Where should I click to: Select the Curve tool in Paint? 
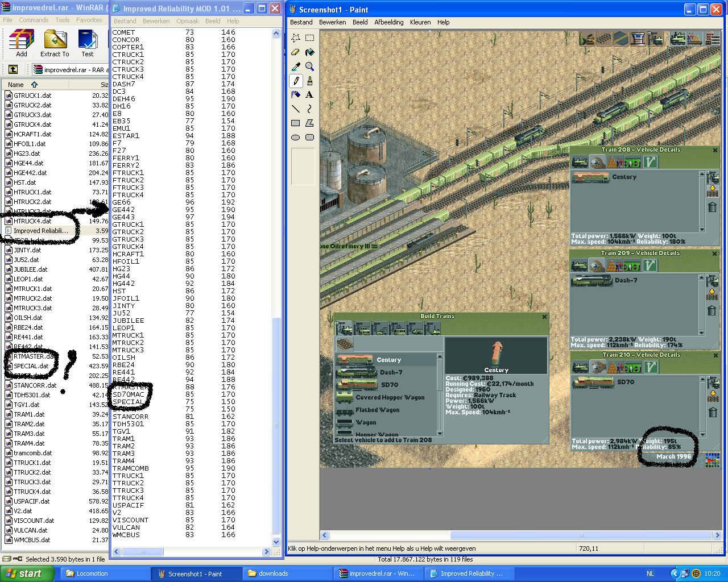pyautogui.click(x=309, y=109)
